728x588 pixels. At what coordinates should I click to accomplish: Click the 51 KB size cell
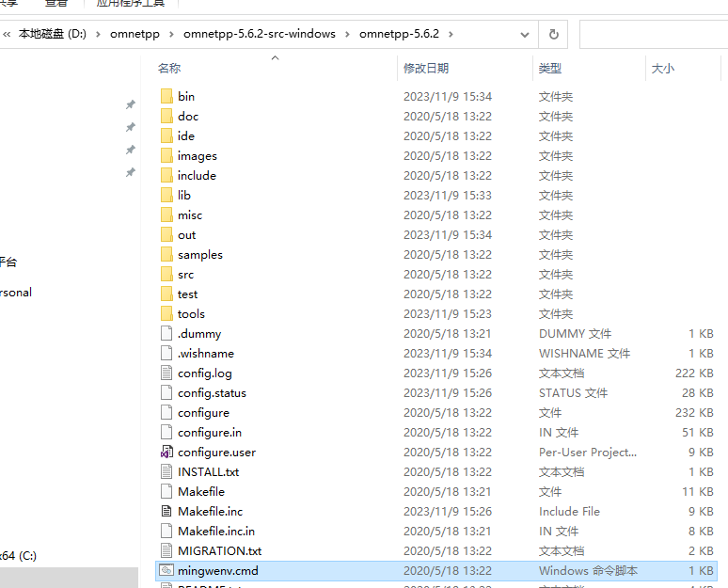(697, 433)
